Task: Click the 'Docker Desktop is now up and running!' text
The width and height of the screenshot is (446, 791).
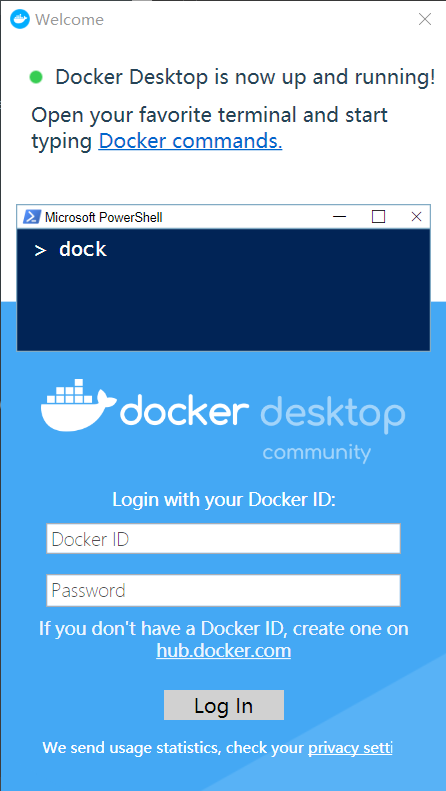Action: coord(245,78)
